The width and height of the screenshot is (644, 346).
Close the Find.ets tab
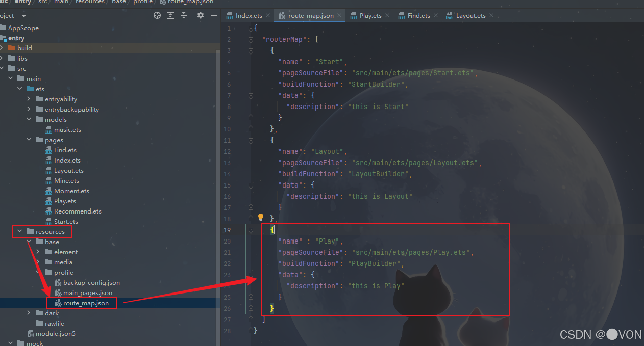pyautogui.click(x=435, y=16)
